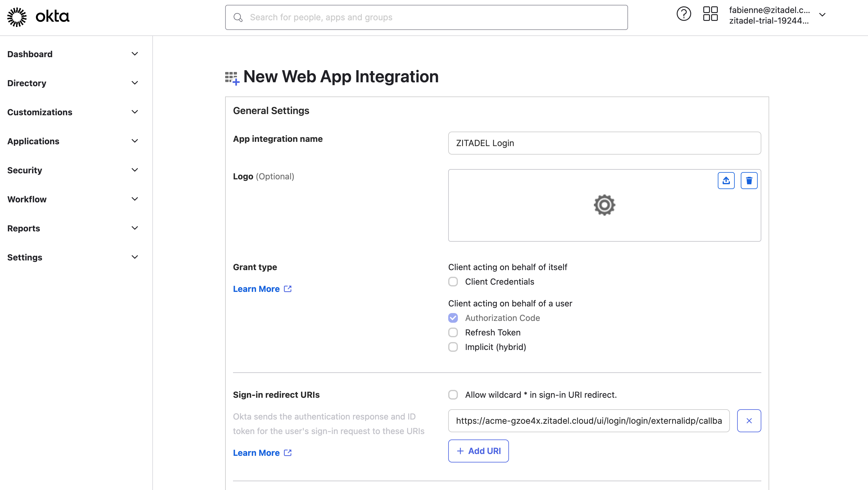Toggle the Refresh Token checkbox on
The height and width of the screenshot is (490, 868).
pos(453,332)
